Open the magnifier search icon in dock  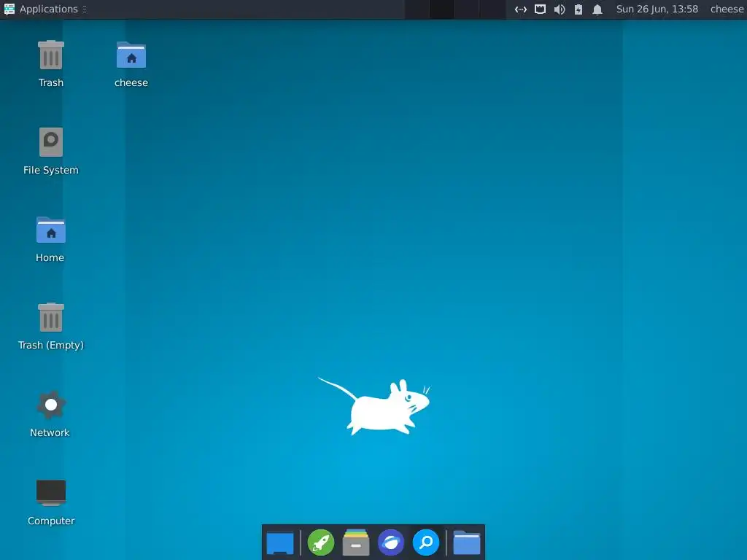tap(425, 542)
